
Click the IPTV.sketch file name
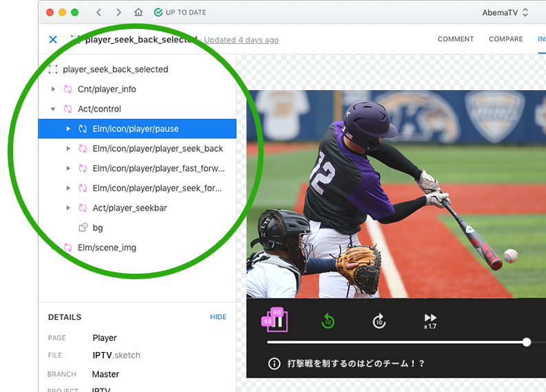coord(116,355)
